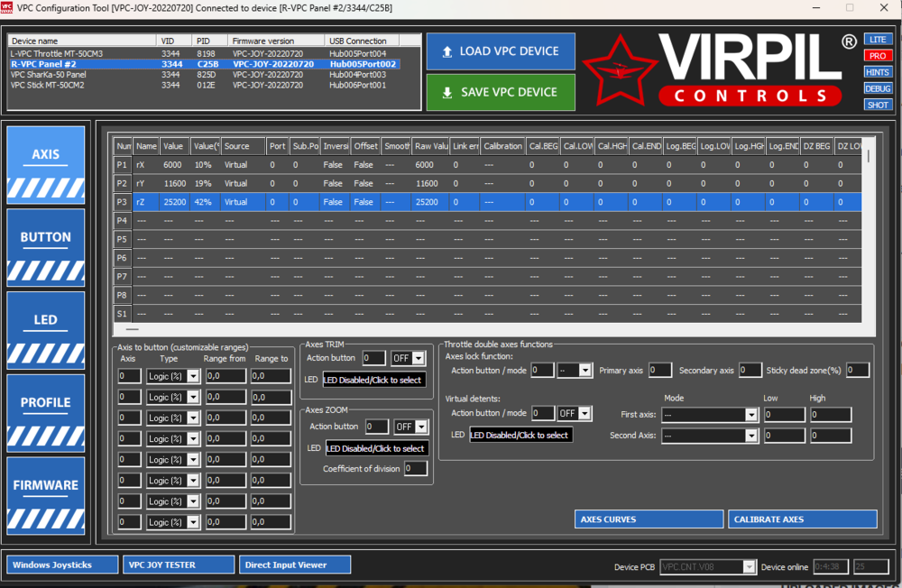Open VPC JOY TESTER
The height and width of the screenshot is (588, 902).
point(179,565)
